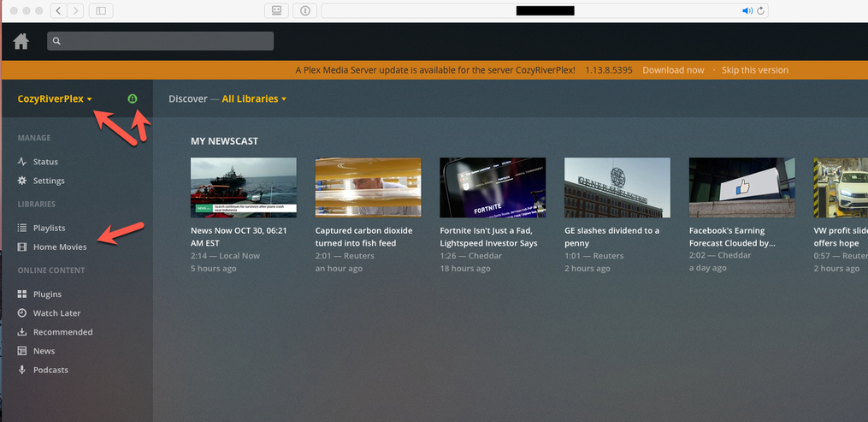Screen dimensions: 868x422
Task: Click the 'Discover' heading label
Action: pyautogui.click(x=187, y=98)
